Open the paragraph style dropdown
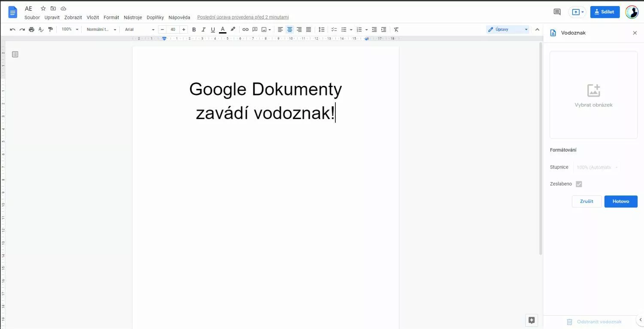This screenshot has width=644, height=329. coord(101,30)
